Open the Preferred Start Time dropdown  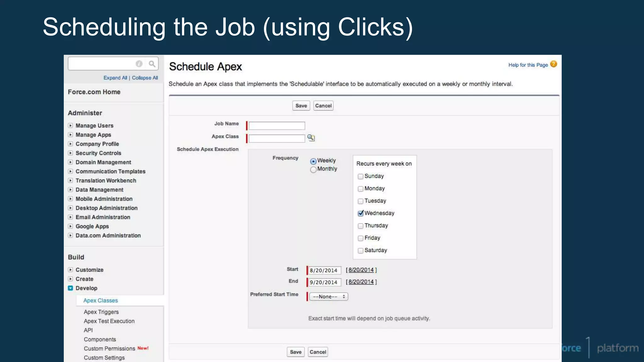[329, 297]
